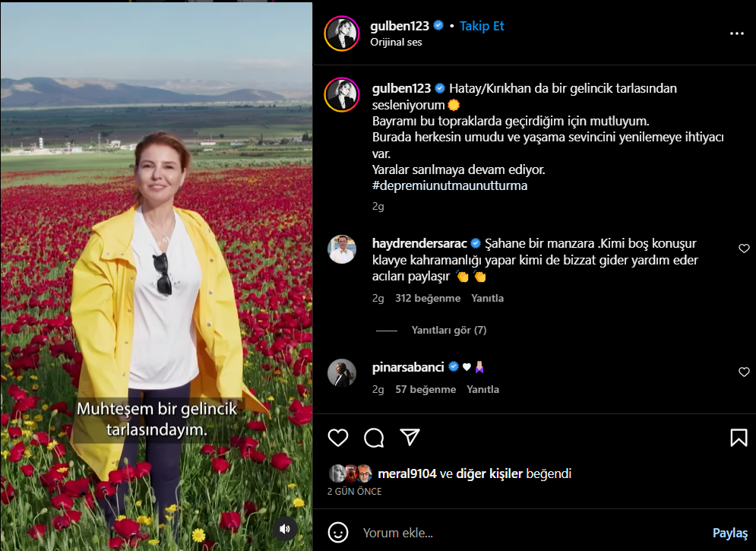Reply to haydrendersarac's comment

pos(488,299)
